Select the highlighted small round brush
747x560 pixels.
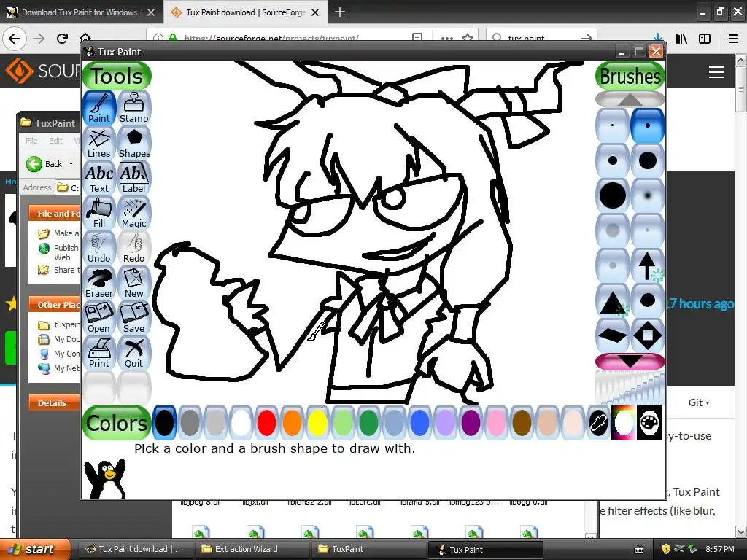tap(648, 125)
